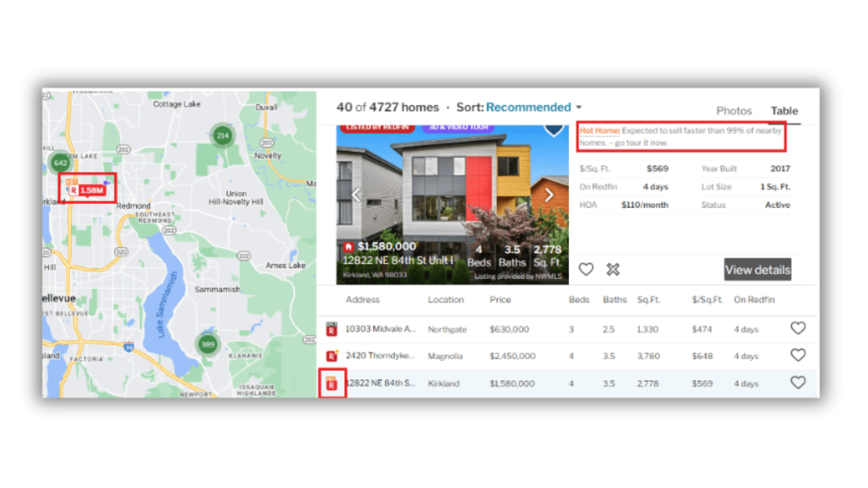
Task: Click the 214 homes map cluster
Action: tap(222, 135)
